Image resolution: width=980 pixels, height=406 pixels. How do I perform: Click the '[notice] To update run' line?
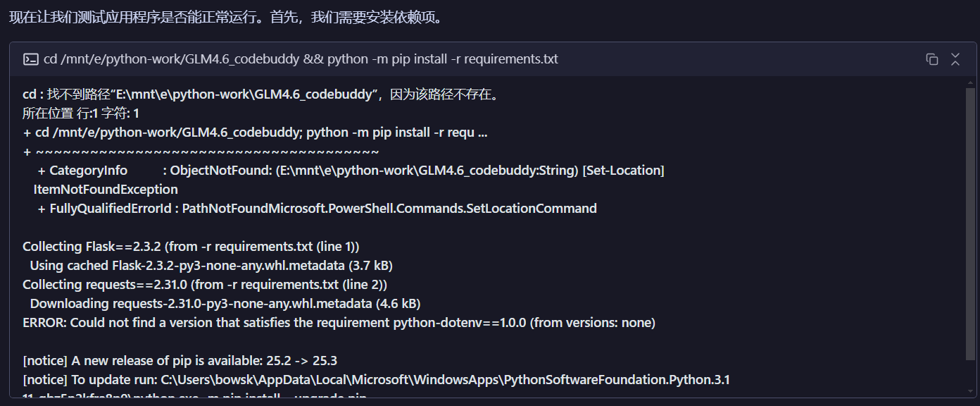pos(376,380)
